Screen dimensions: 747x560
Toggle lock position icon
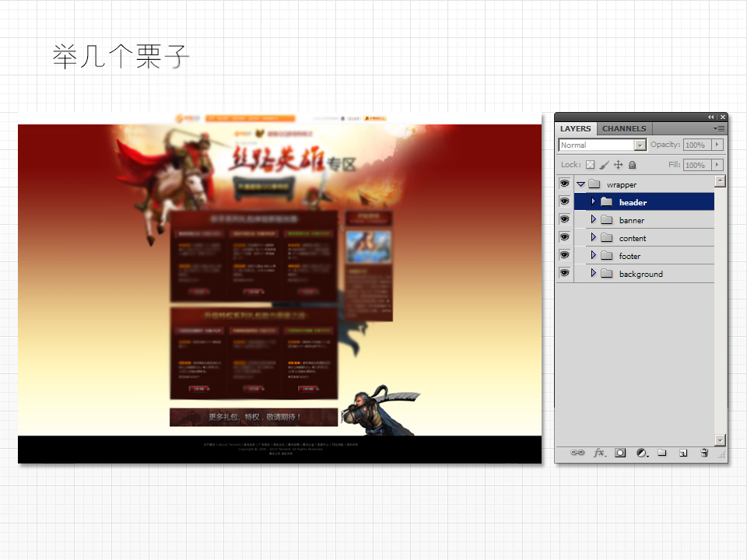(619, 165)
